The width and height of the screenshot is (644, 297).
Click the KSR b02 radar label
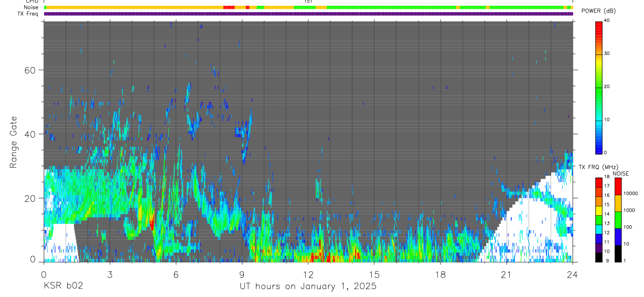pos(63,286)
